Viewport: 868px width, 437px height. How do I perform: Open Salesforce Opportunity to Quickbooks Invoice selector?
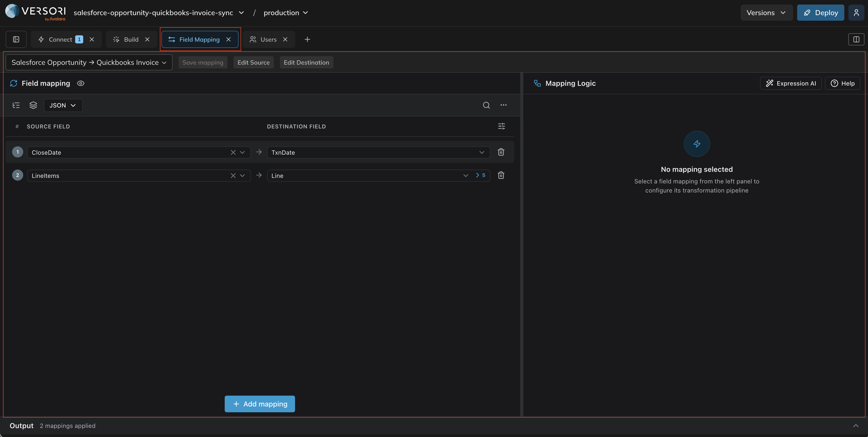coord(89,62)
